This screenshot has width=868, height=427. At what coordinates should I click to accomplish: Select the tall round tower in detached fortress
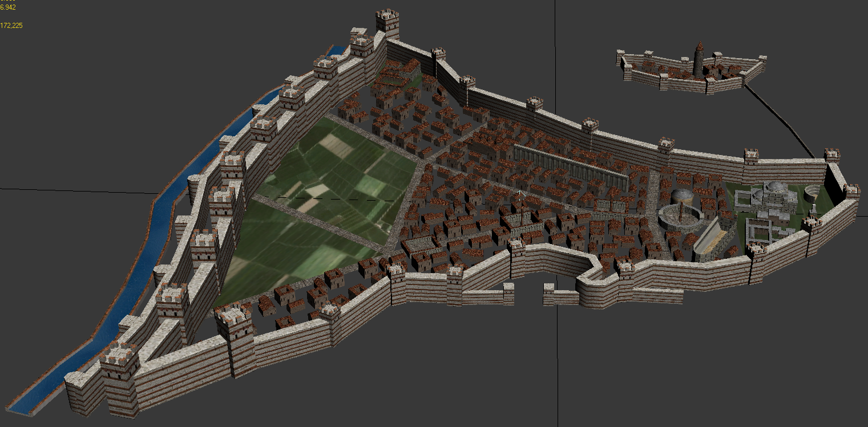[x=698, y=59]
